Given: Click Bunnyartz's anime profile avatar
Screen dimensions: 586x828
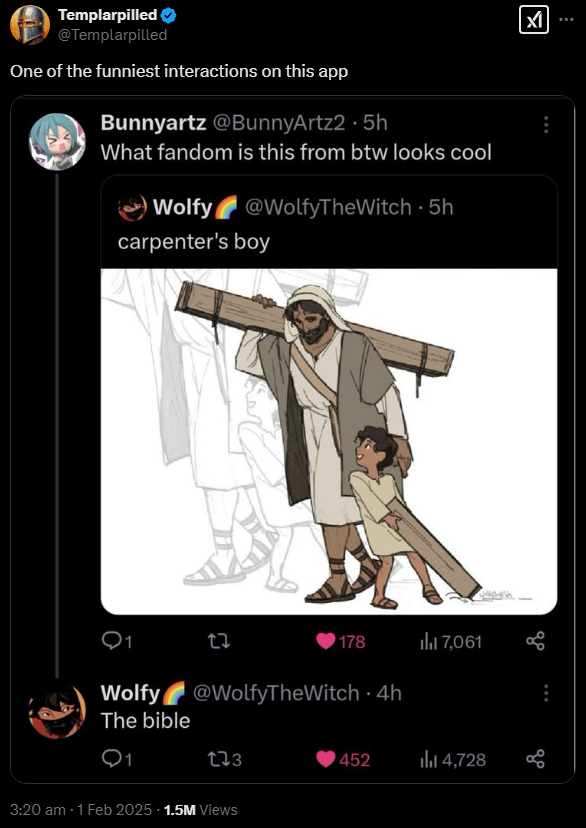Looking at the screenshot, I should pyautogui.click(x=57, y=142).
